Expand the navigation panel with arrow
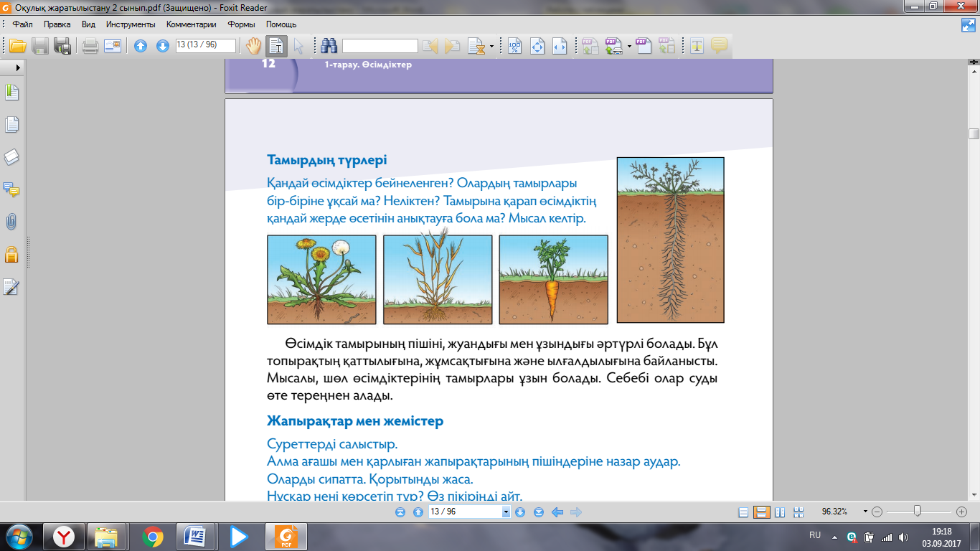980x551 pixels. (17, 67)
